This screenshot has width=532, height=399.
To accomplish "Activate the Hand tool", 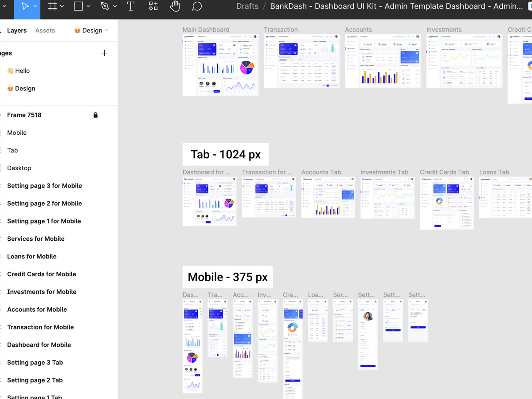I will [x=175, y=6].
